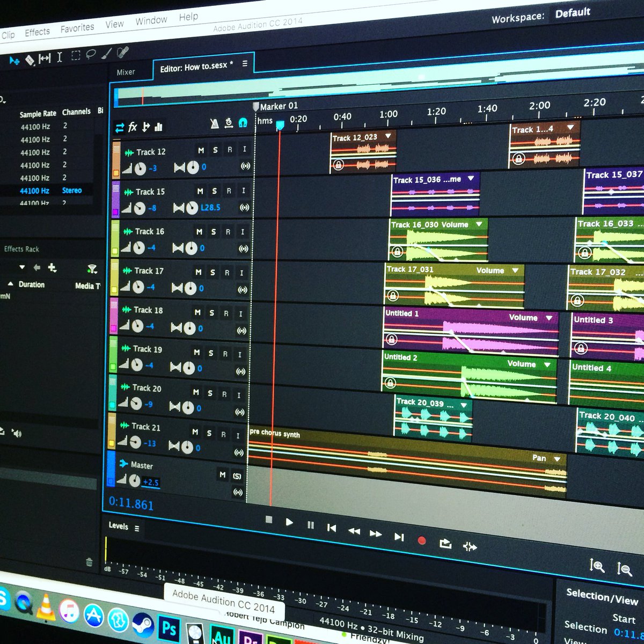Image resolution: width=644 pixels, height=644 pixels.
Task: Arm Track 16 for record
Action: 228,232
